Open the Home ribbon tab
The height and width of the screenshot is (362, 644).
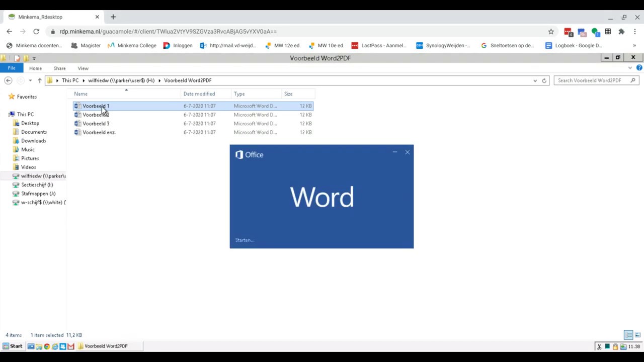click(35, 68)
